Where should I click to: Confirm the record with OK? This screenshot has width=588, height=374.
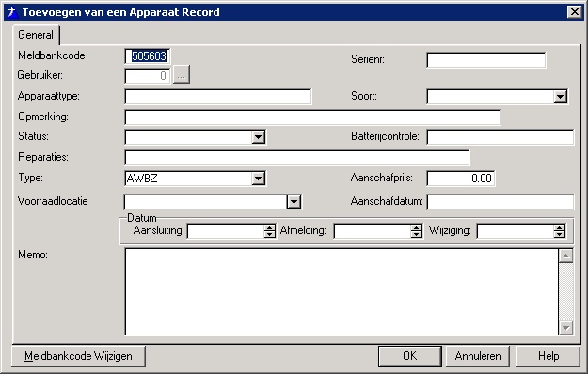point(409,356)
